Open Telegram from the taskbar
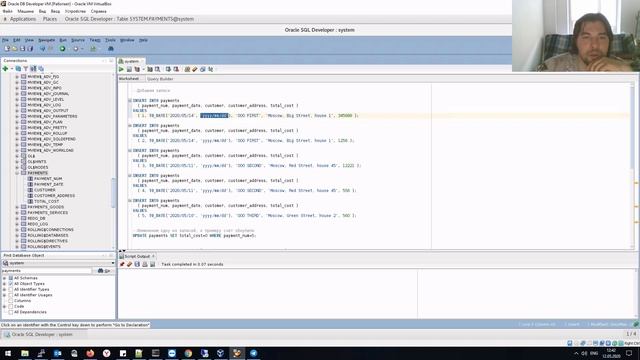 click(x=253, y=353)
